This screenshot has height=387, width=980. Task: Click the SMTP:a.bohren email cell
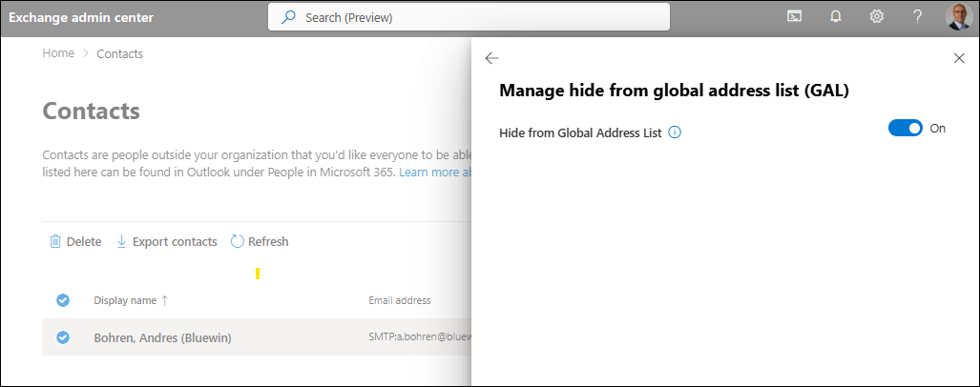(419, 337)
